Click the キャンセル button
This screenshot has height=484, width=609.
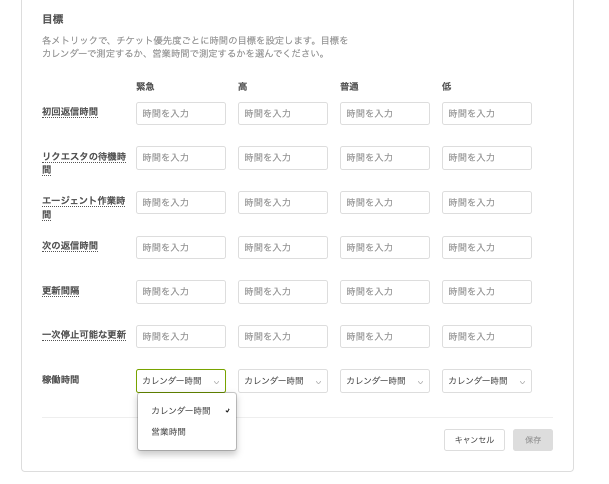(474, 440)
